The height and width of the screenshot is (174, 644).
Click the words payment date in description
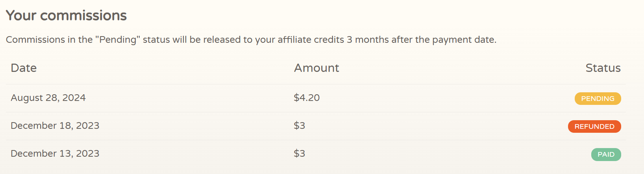pos(463,40)
